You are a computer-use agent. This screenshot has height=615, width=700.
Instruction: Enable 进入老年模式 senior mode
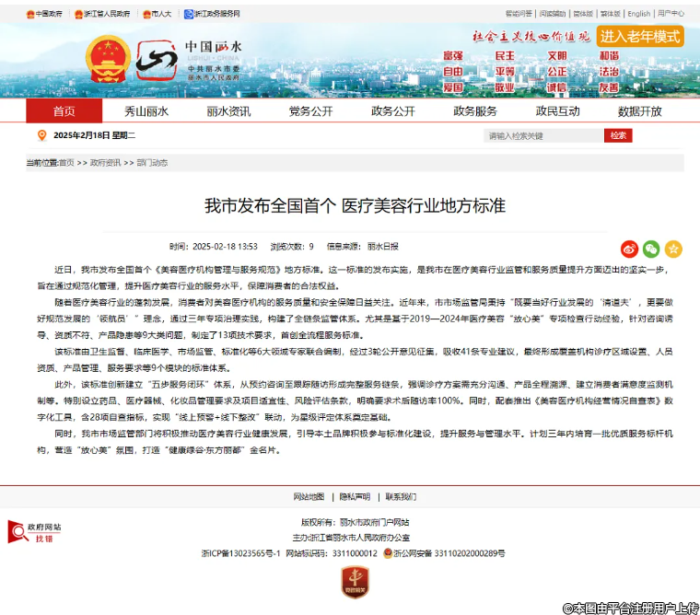pyautogui.click(x=639, y=36)
